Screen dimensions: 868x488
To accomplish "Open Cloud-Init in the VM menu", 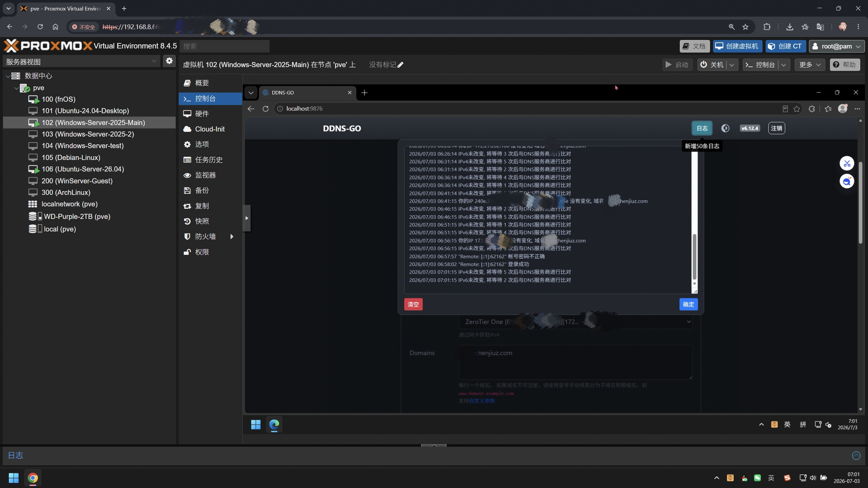I will [210, 129].
